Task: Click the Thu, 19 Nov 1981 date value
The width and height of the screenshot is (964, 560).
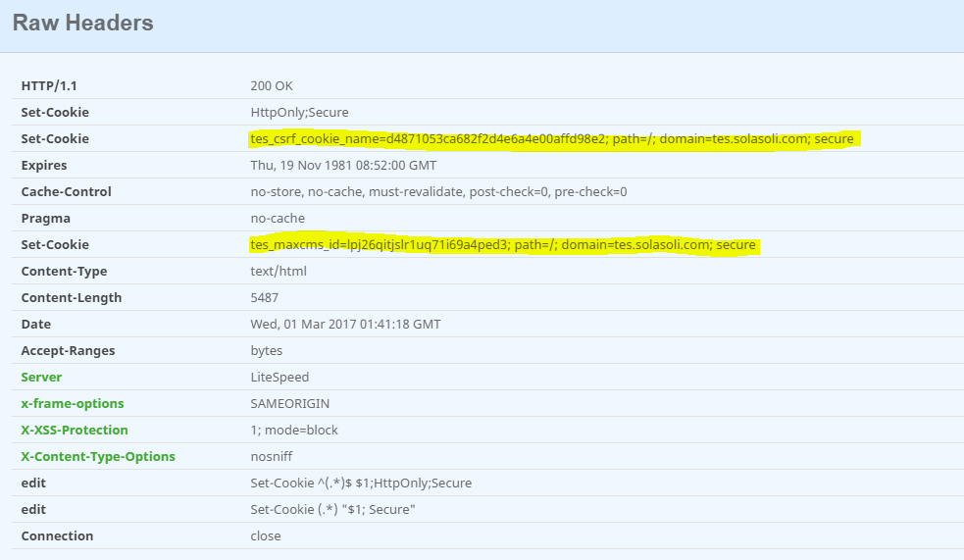Action: tap(343, 166)
